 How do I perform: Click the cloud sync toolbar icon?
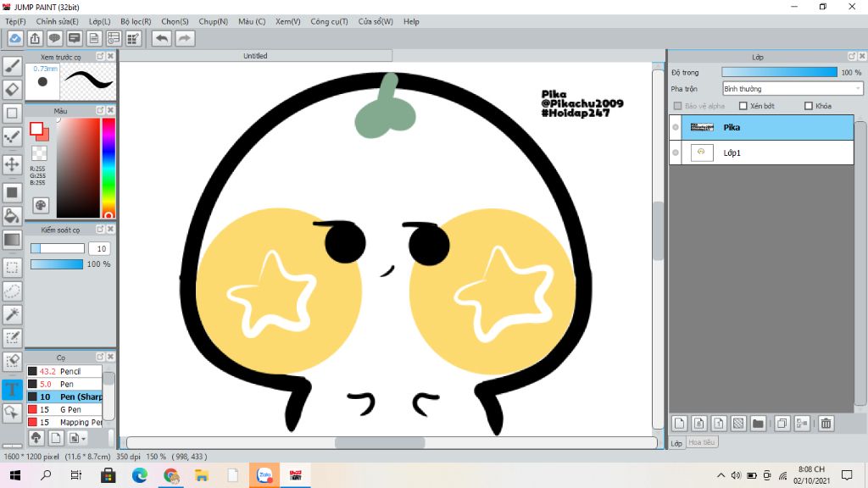15,38
